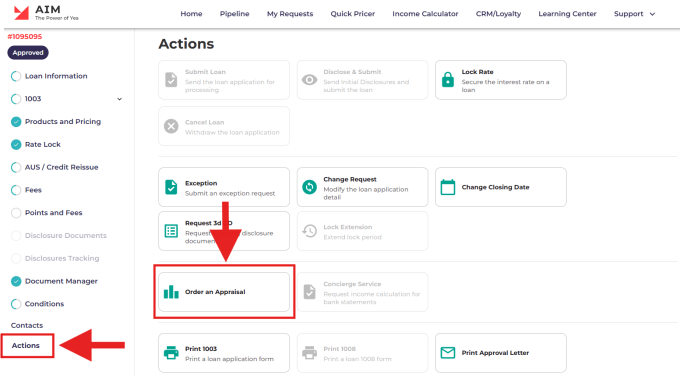
Task: Click the Products and Pricing checkmark circle
Action: click(x=16, y=122)
